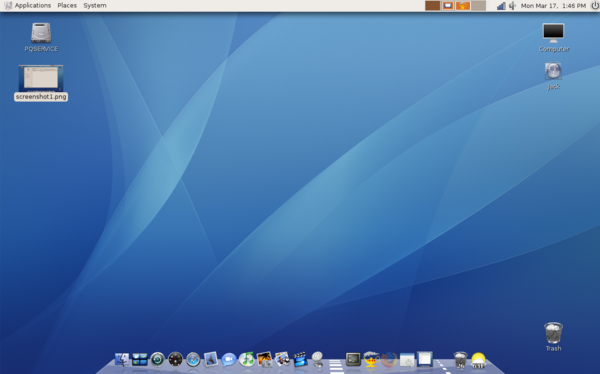The image size is (600, 374).
Task: Open the weather sun icon in dock
Action: (x=478, y=360)
